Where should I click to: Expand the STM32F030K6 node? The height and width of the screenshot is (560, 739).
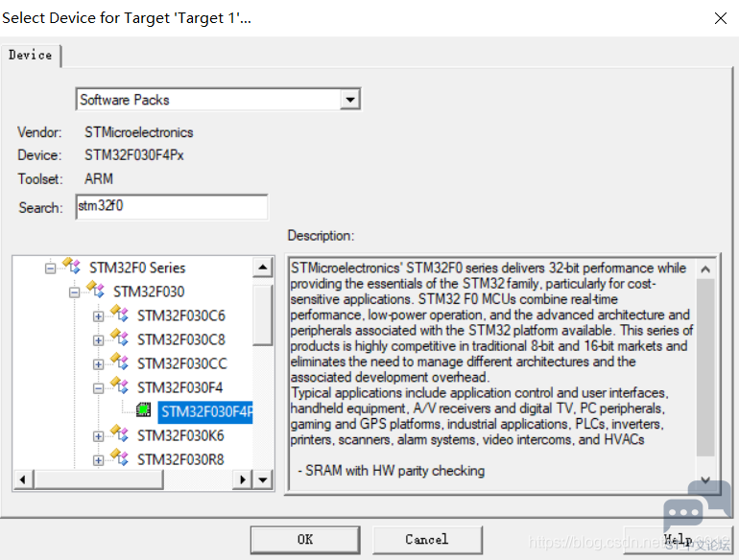[x=99, y=436]
